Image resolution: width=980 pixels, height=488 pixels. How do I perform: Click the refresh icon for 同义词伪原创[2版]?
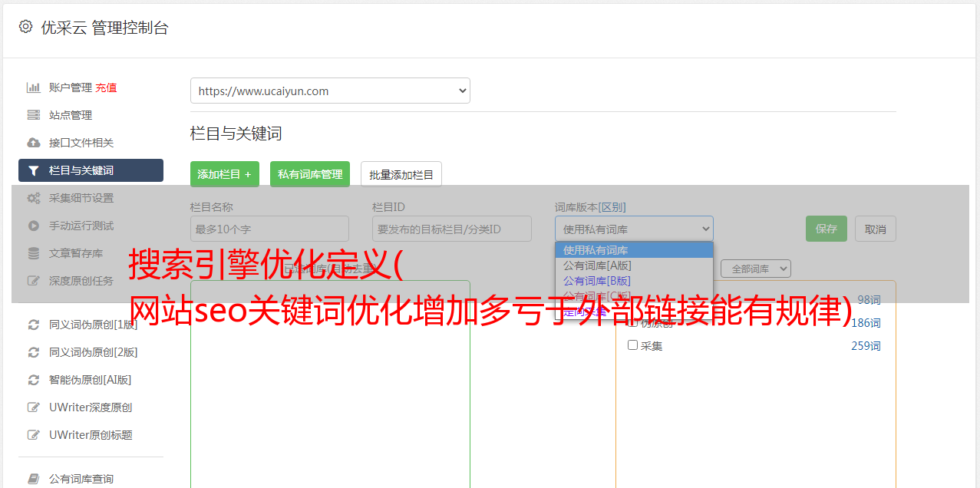pos(34,352)
